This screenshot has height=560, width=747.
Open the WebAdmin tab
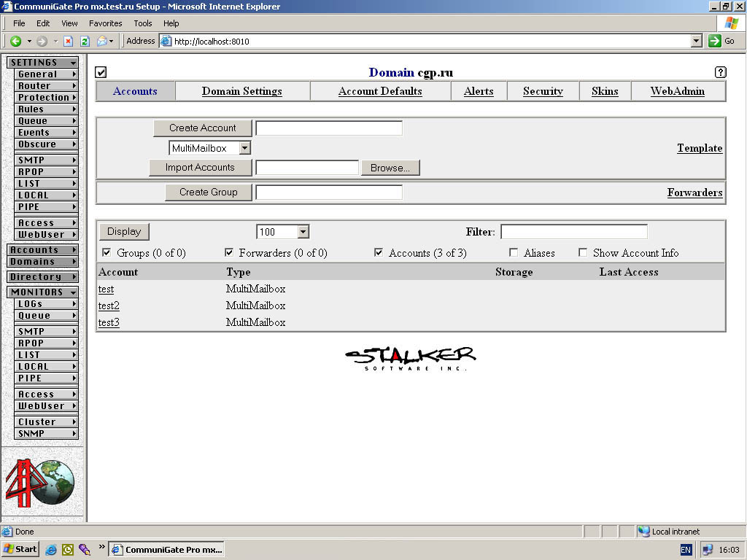[678, 91]
